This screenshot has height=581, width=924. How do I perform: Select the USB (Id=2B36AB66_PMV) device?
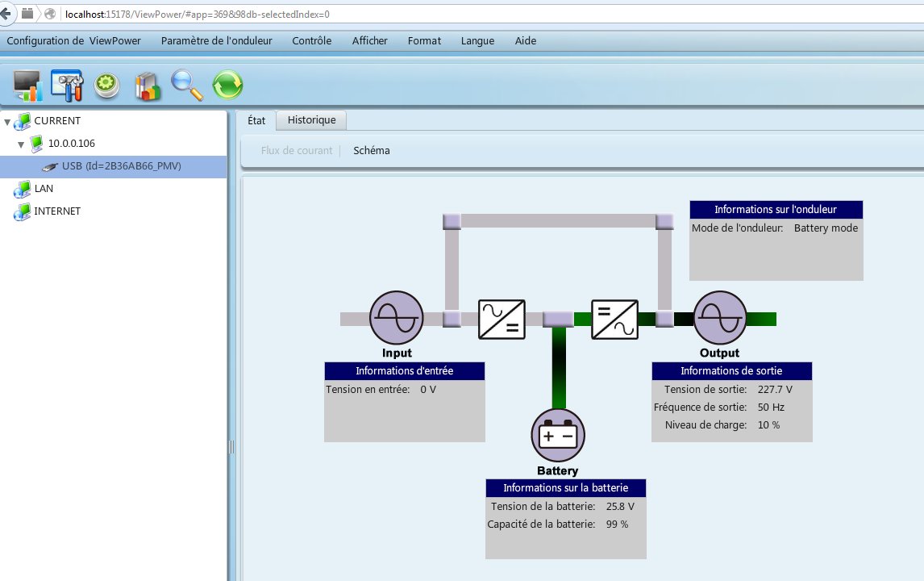pyautogui.click(x=121, y=166)
